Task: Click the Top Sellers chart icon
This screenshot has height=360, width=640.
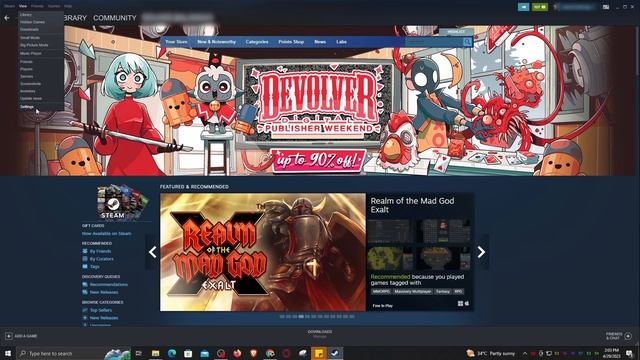Action: [85, 310]
